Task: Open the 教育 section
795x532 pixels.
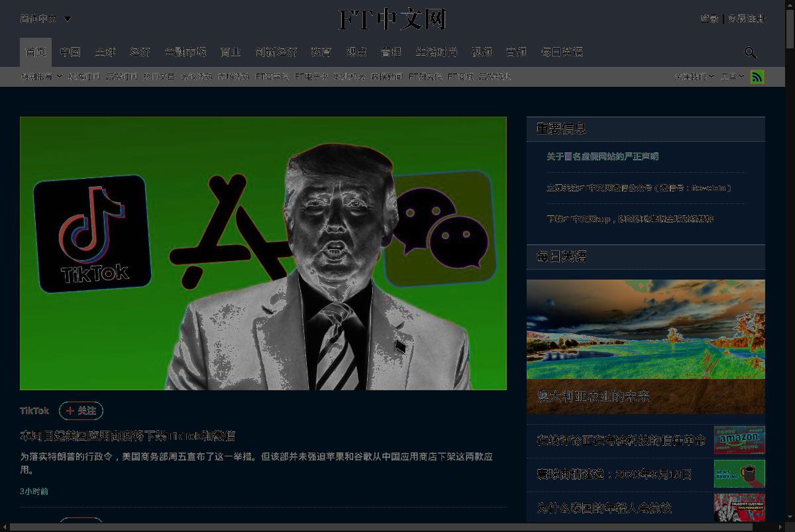Action: click(321, 52)
